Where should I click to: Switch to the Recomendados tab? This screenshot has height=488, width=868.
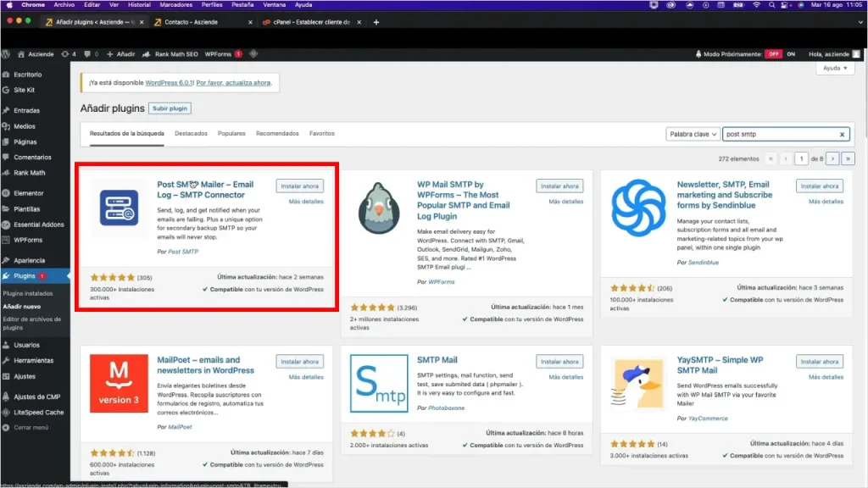click(x=277, y=133)
